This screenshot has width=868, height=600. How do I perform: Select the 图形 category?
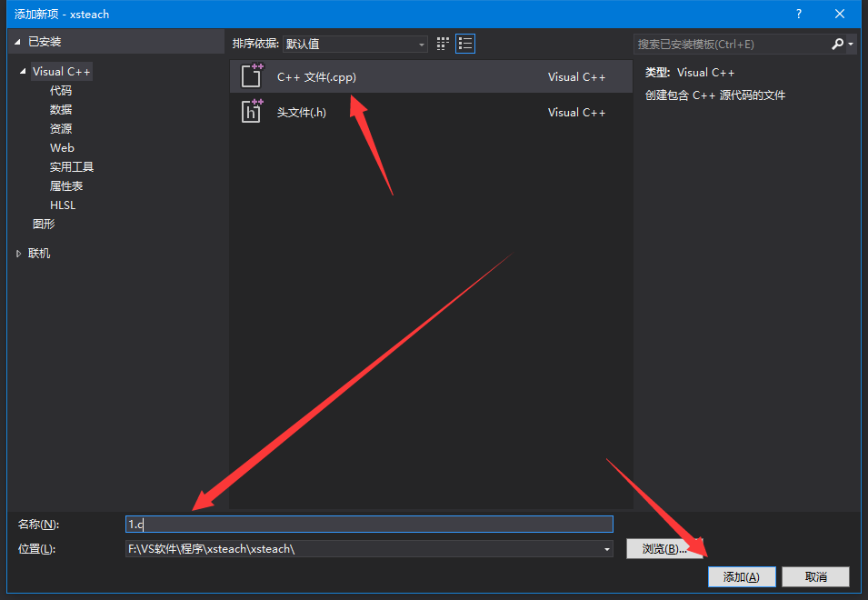coord(44,225)
